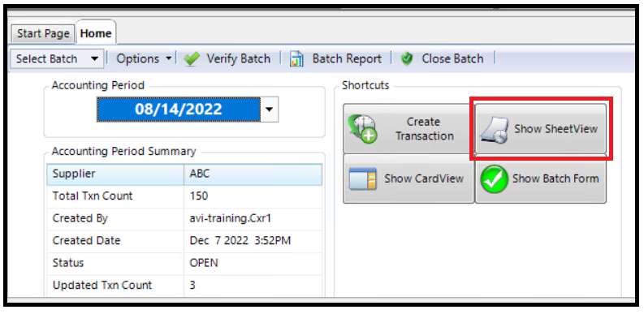Click the Show CardView card icon
644x314 pixels.
(x=363, y=179)
